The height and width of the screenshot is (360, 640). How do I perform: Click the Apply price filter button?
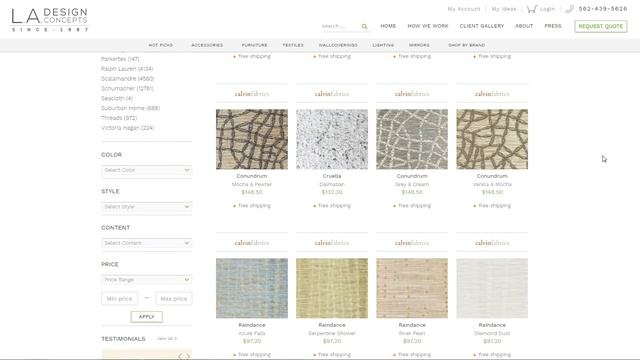point(147,316)
